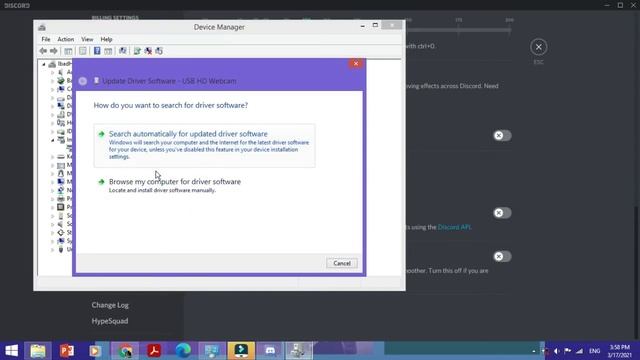Toggle the console tree toolbar icon

click(68, 51)
